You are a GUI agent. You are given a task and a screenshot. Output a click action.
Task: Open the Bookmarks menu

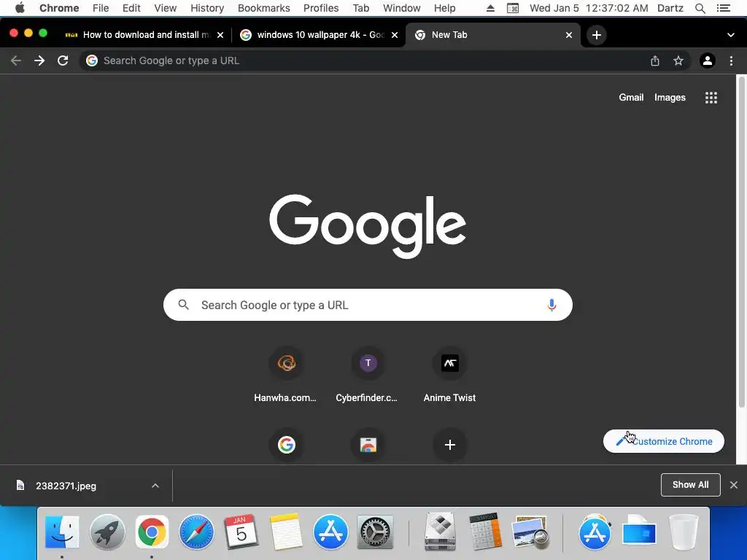coord(263,8)
